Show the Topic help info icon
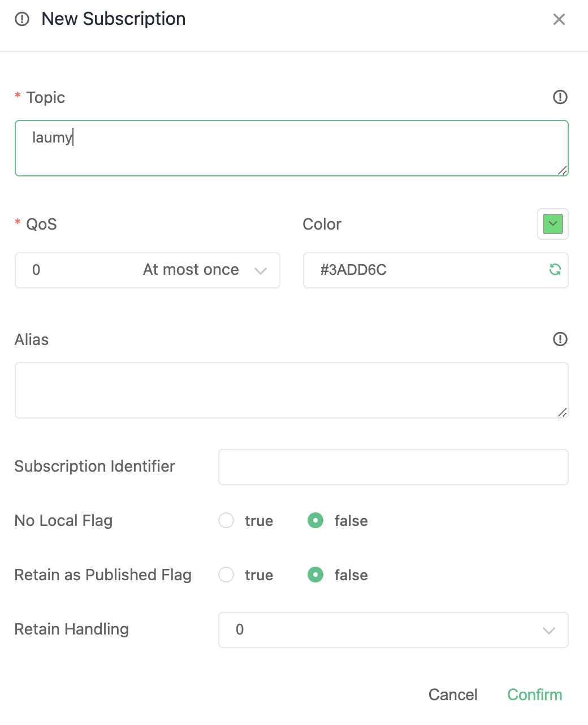 [560, 97]
